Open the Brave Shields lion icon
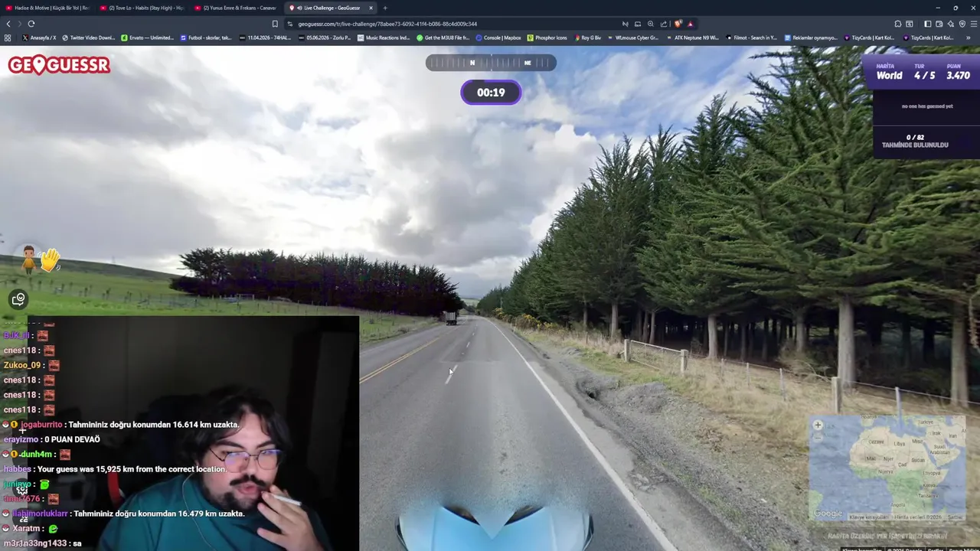980x551 pixels. coord(678,24)
